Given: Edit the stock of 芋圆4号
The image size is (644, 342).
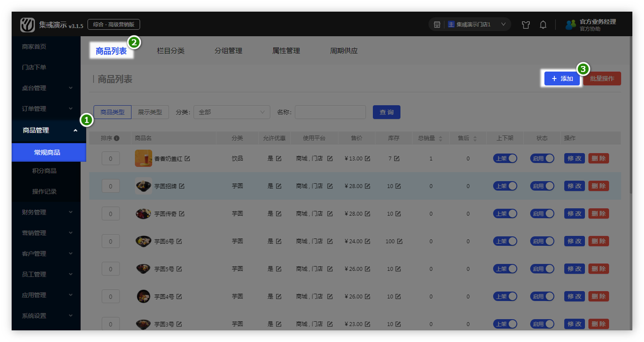Looking at the screenshot, I should pyautogui.click(x=398, y=297).
